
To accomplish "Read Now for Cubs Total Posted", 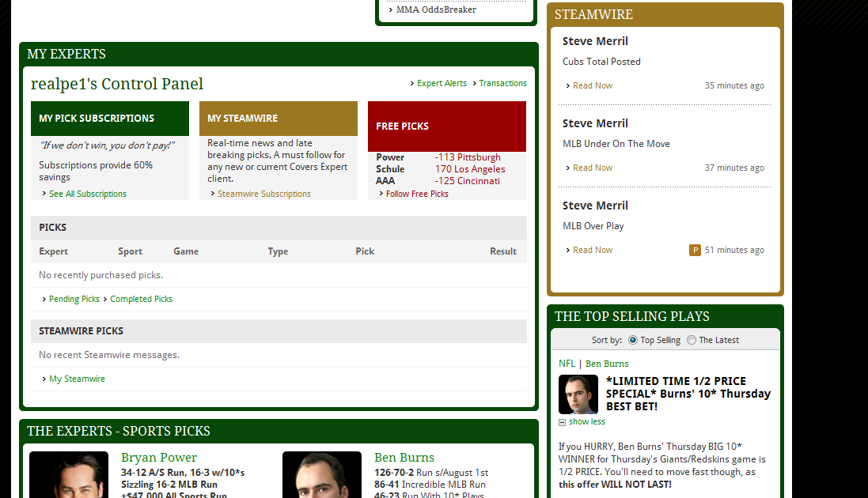I will click(593, 85).
